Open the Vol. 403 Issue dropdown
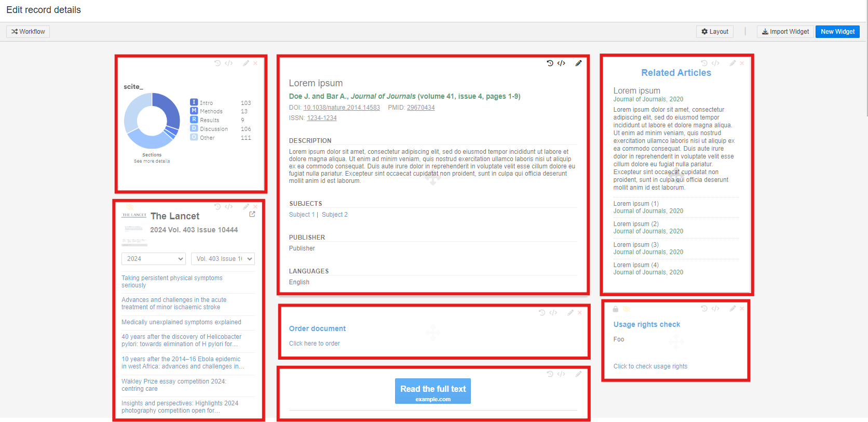The height and width of the screenshot is (422, 868). tap(223, 259)
